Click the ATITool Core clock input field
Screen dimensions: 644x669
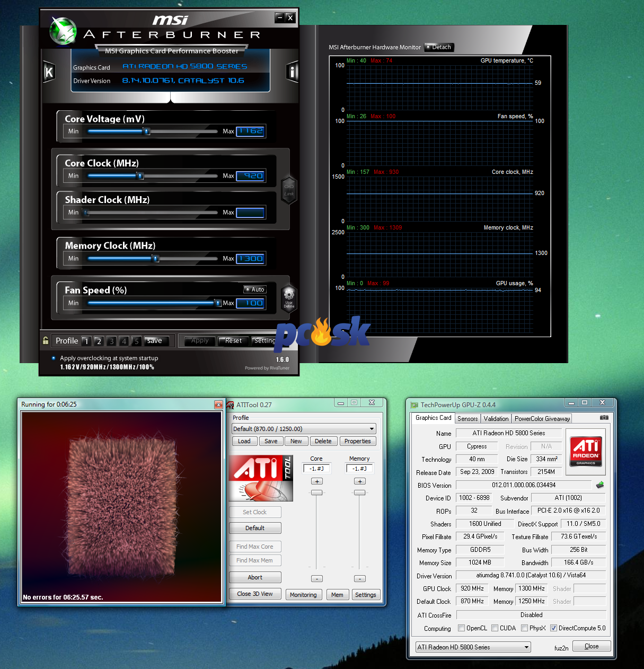[x=317, y=468]
